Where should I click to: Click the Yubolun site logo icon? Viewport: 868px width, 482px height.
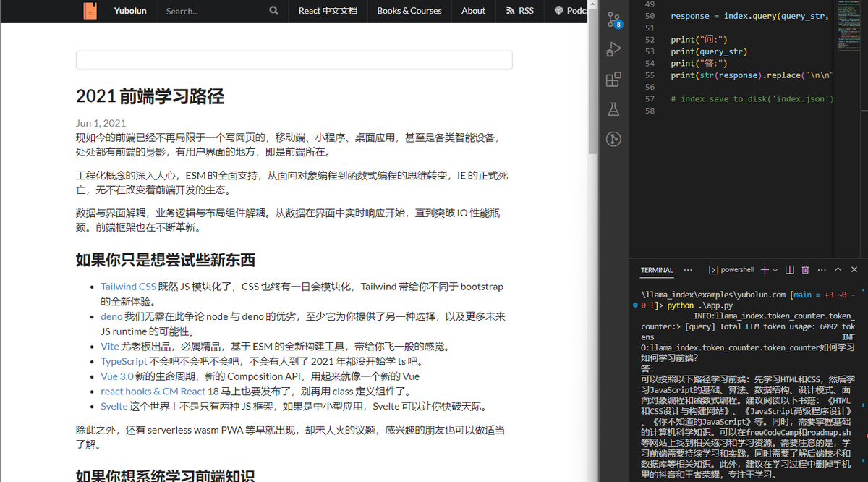tap(90, 11)
